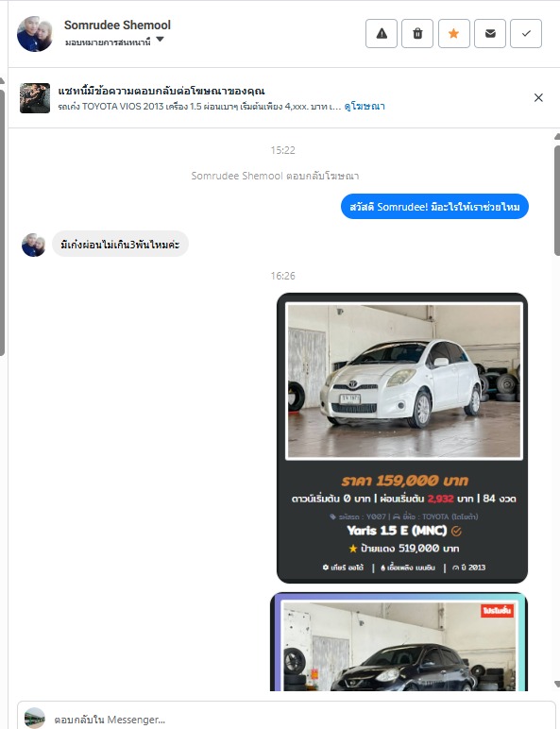
Task: Click the sender avatar beside customer message
Action: tap(34, 245)
